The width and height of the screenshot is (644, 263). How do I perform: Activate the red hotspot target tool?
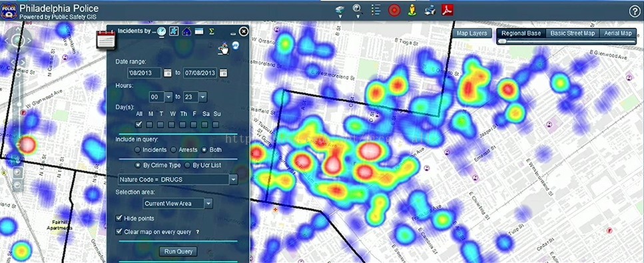394,10
